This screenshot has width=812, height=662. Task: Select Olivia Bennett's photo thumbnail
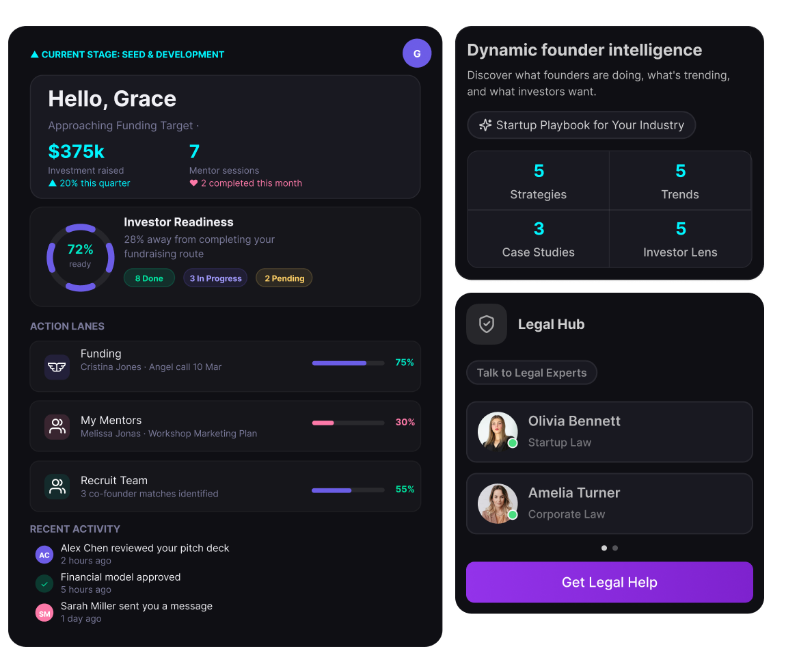click(x=498, y=432)
